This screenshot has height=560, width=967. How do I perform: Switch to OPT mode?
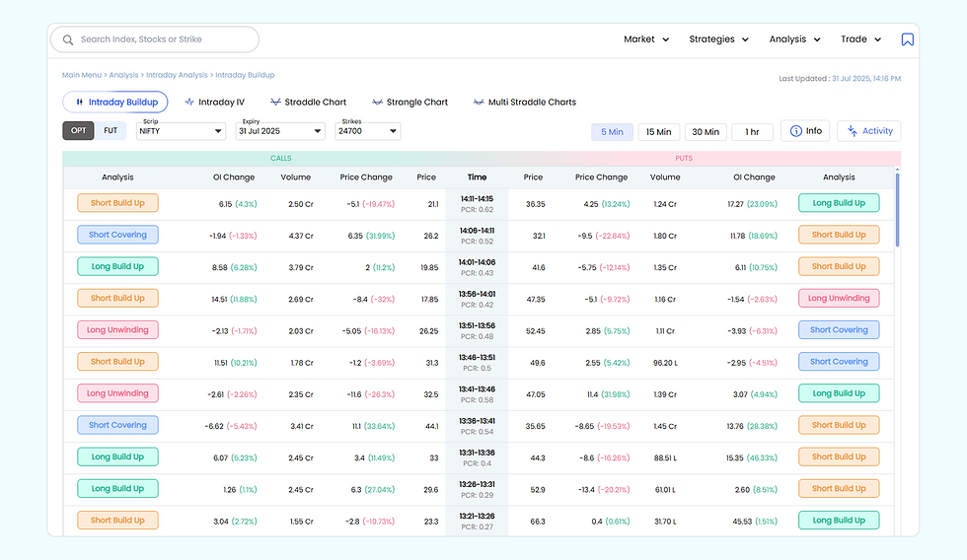[78, 130]
